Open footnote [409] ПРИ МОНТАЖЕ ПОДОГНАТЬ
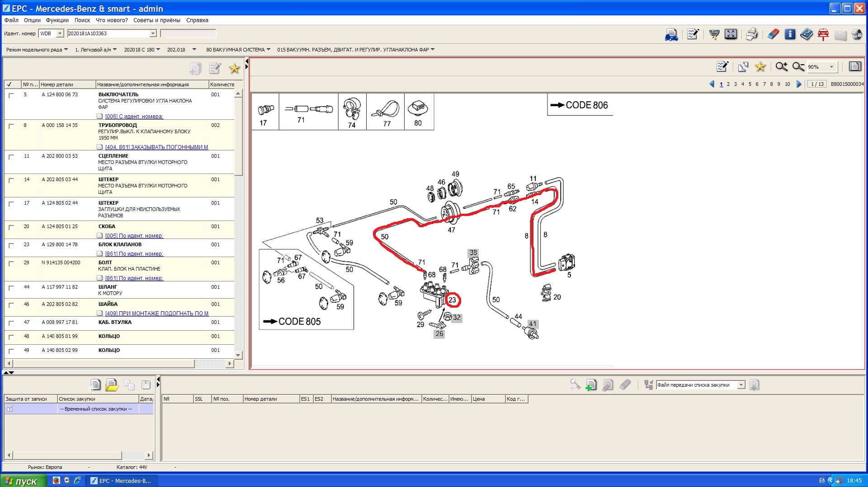The image size is (868, 487). pos(156,314)
